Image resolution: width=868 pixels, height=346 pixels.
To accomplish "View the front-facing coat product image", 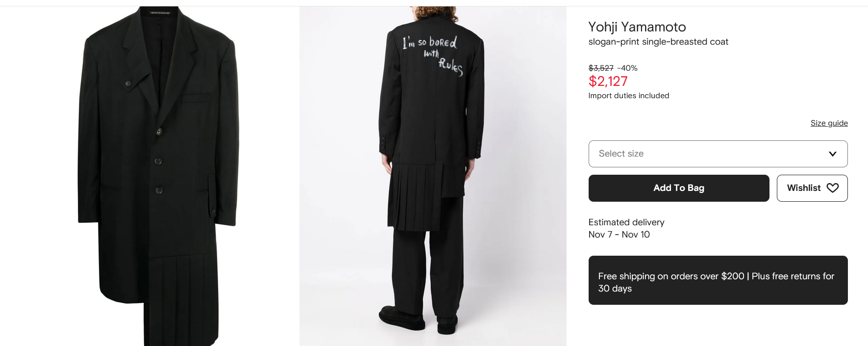I will click(159, 176).
